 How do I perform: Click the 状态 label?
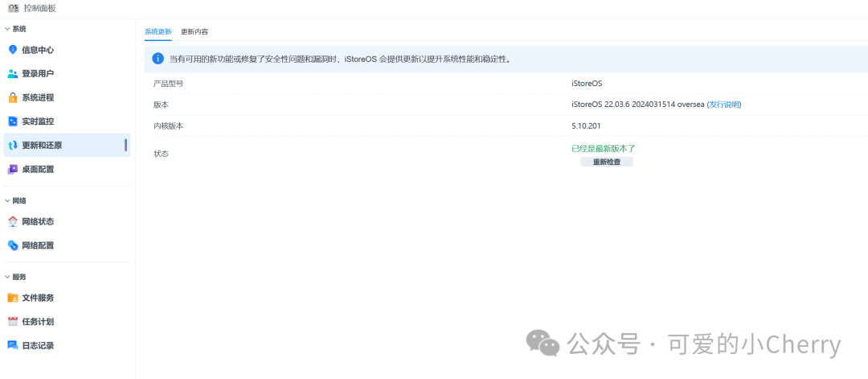(161, 154)
